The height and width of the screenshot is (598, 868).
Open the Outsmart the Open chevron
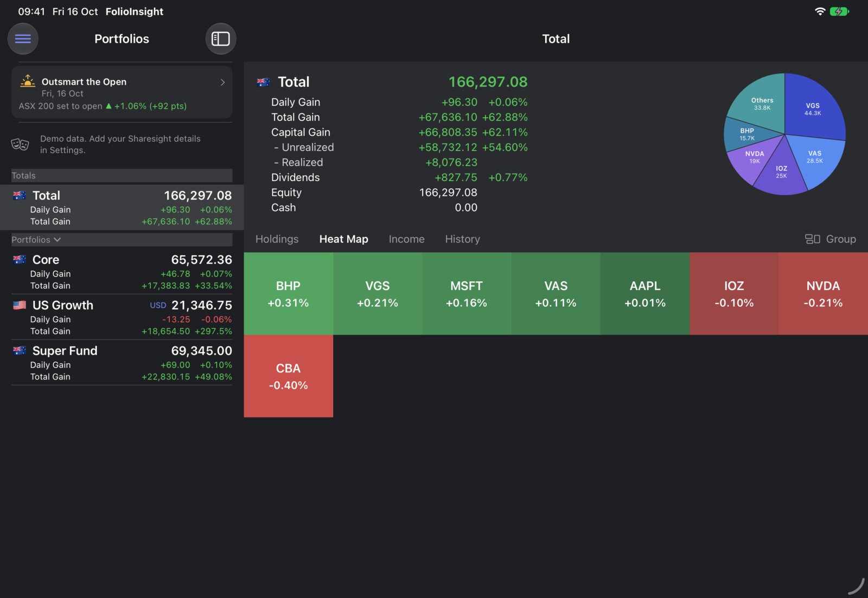tap(222, 82)
